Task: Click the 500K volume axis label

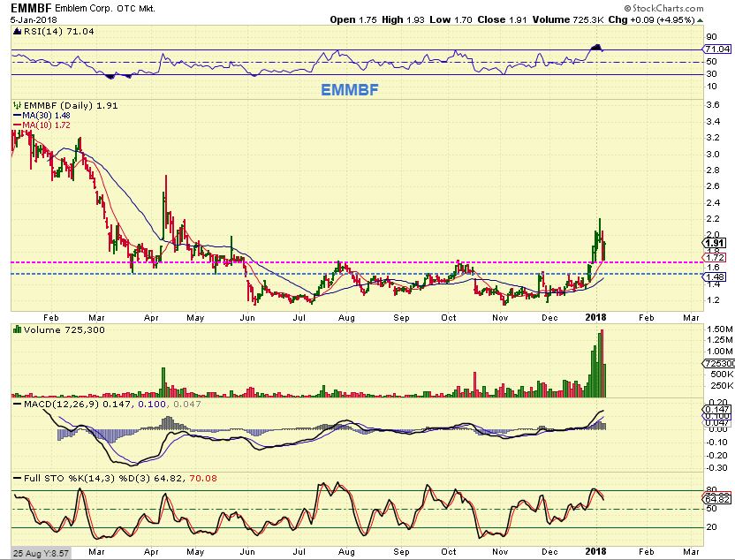Action: click(x=722, y=374)
